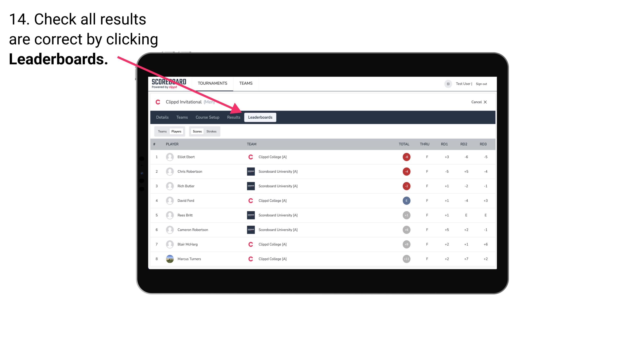Click the Results navigation tab

(x=233, y=118)
